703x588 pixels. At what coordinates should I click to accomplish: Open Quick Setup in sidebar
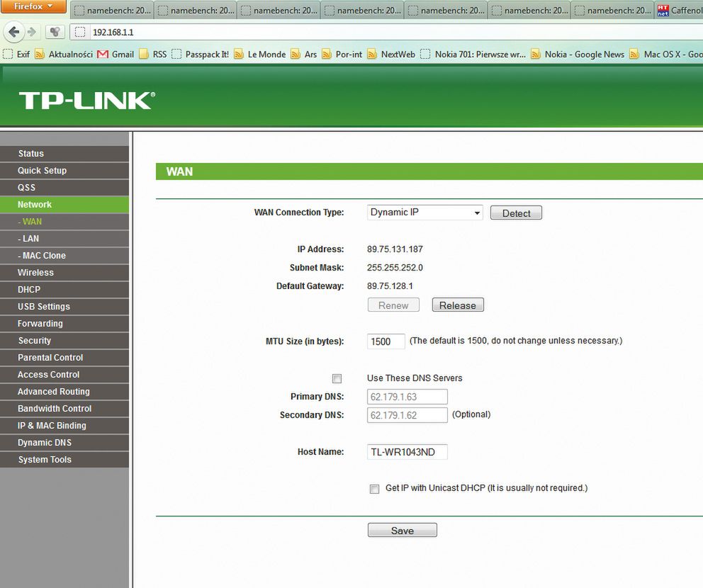pyautogui.click(x=64, y=170)
